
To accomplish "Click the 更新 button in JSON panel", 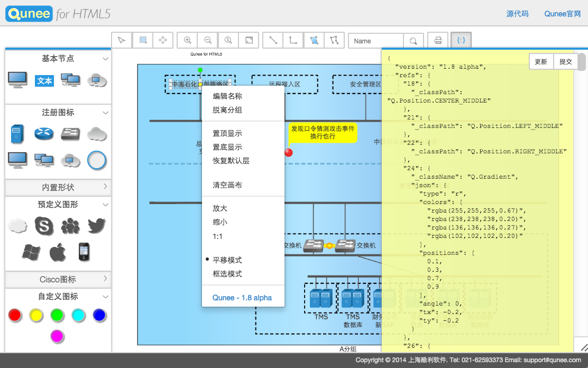I will pyautogui.click(x=541, y=61).
